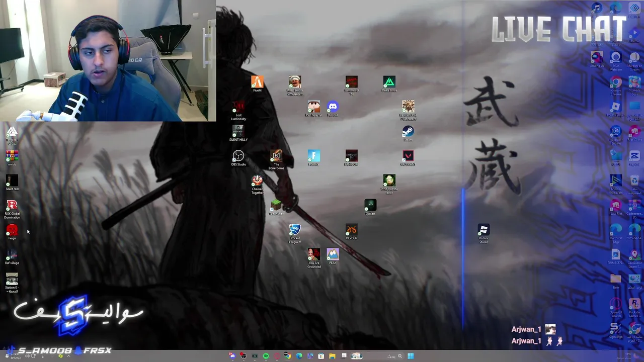Select the RISK Global Domination icon
The height and width of the screenshot is (362, 644).
[x=12, y=209]
